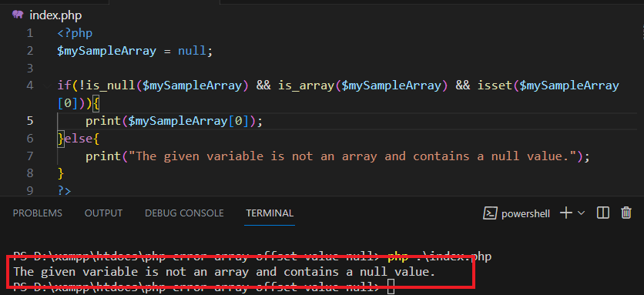Switch to the OUTPUT tab
Viewport: 644px width, 295px height.
(103, 213)
